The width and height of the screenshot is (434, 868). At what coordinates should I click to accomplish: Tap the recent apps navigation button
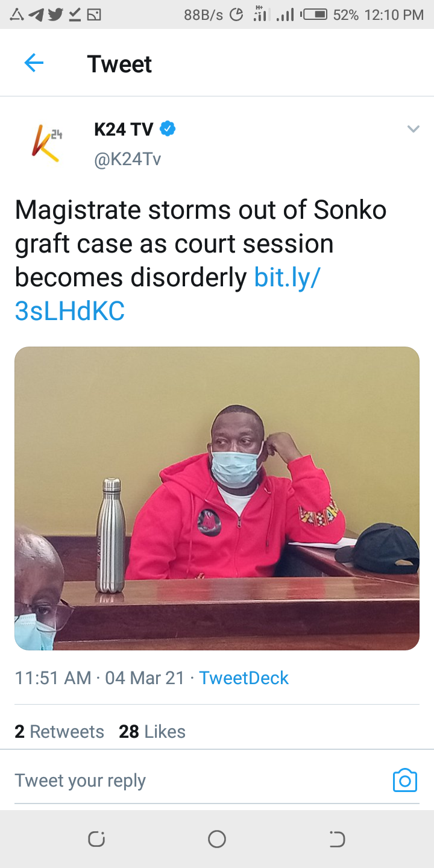coord(96,839)
